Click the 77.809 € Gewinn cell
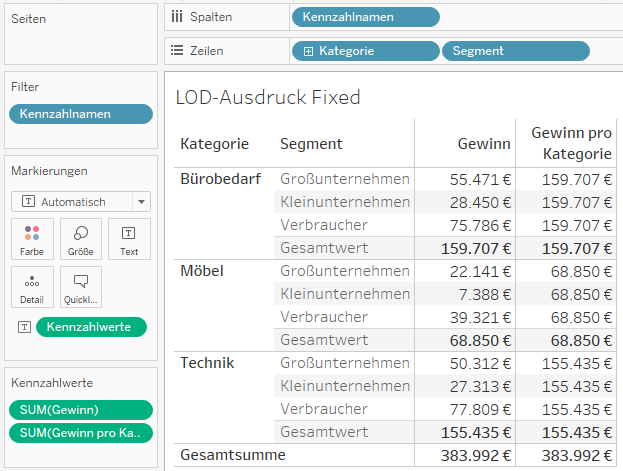The height and width of the screenshot is (471, 623). (480, 410)
